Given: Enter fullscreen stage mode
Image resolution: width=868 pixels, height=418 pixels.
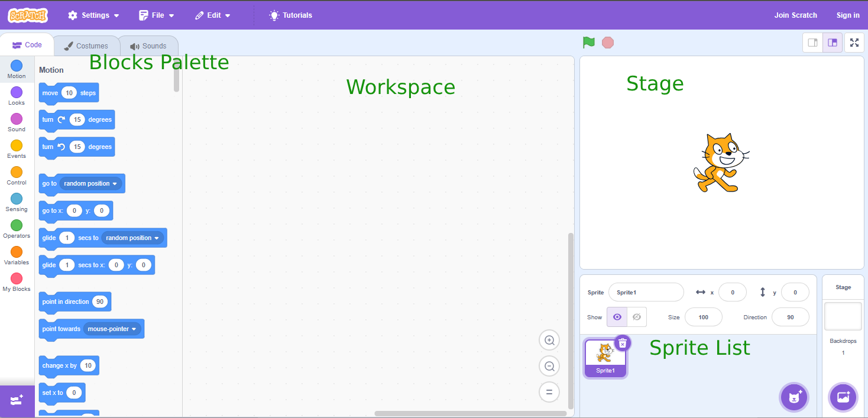Looking at the screenshot, I should click(854, 42).
